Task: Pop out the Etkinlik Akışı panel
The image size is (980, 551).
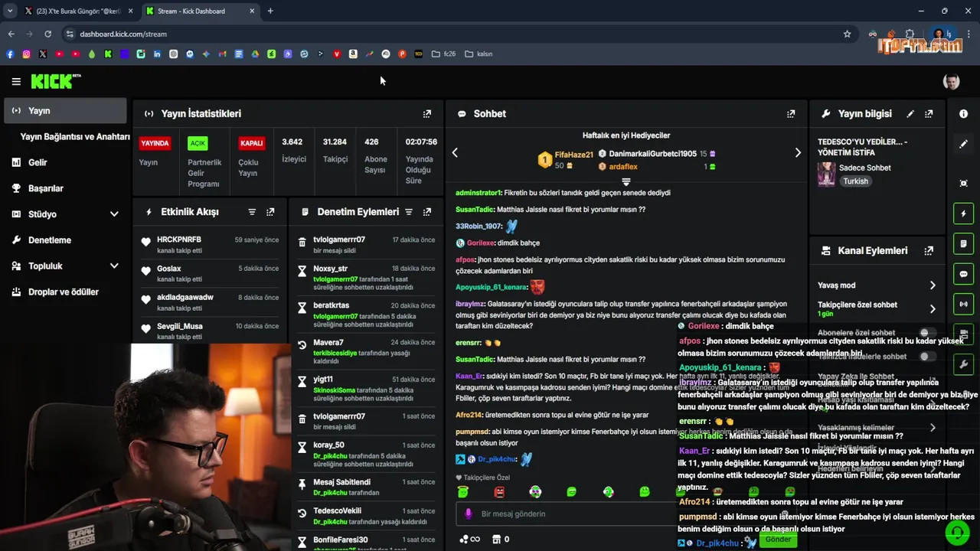Action: click(270, 212)
